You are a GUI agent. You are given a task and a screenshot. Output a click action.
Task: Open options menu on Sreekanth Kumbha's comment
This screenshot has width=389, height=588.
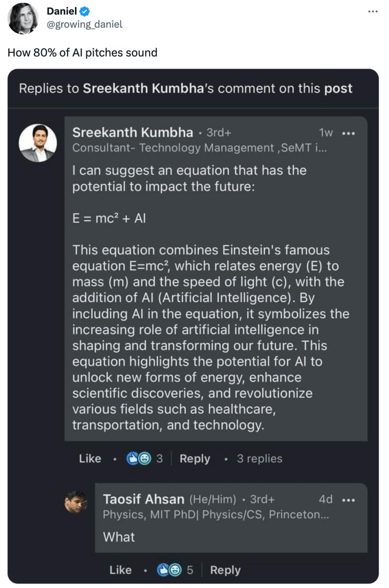click(348, 133)
